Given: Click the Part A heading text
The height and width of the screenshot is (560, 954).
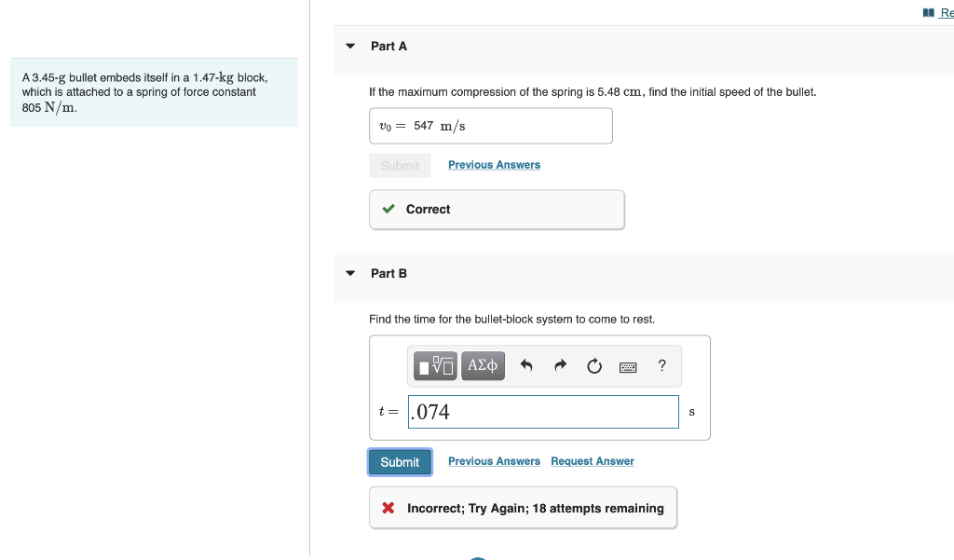Looking at the screenshot, I should pos(388,47).
